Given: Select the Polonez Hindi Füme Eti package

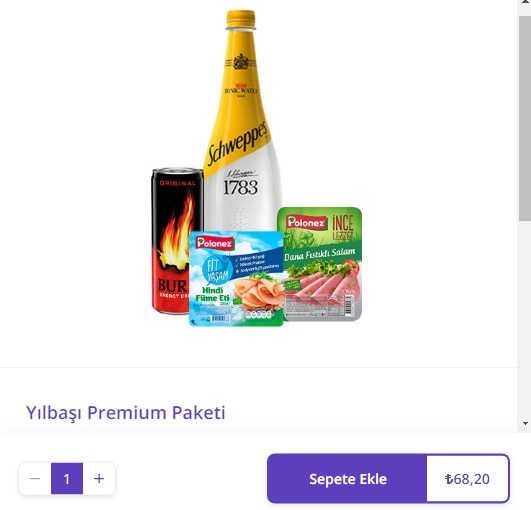Looking at the screenshot, I should [236, 278].
